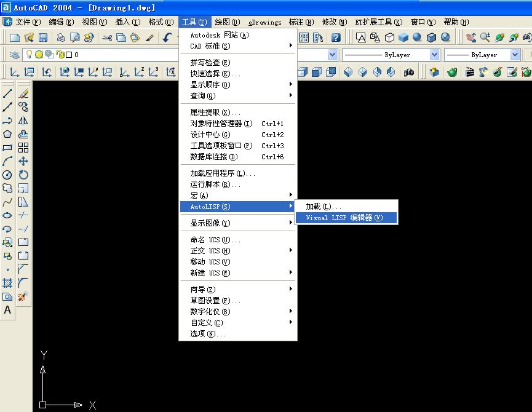Viewport: 532px width, 412px height.
Task: Open the 帮助 menu
Action: point(456,22)
